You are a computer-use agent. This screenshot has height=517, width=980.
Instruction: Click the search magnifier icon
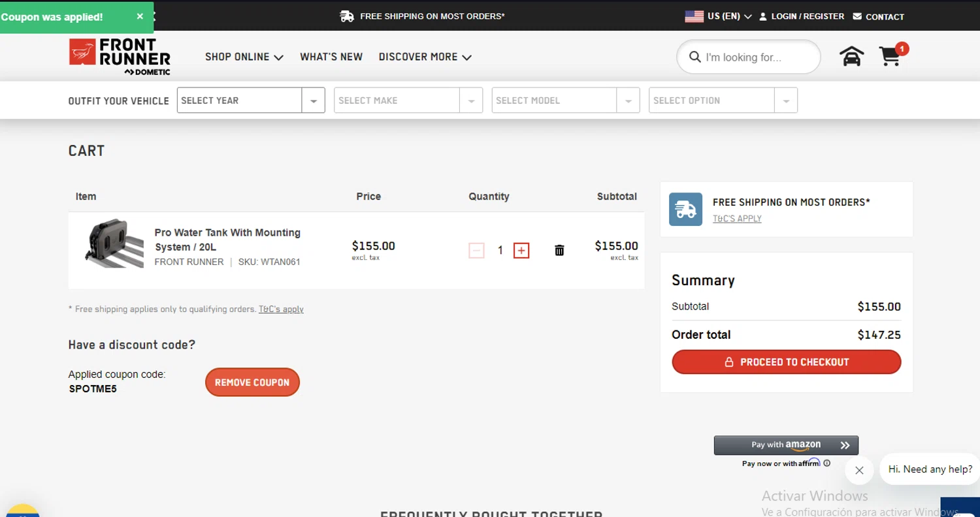[695, 57]
